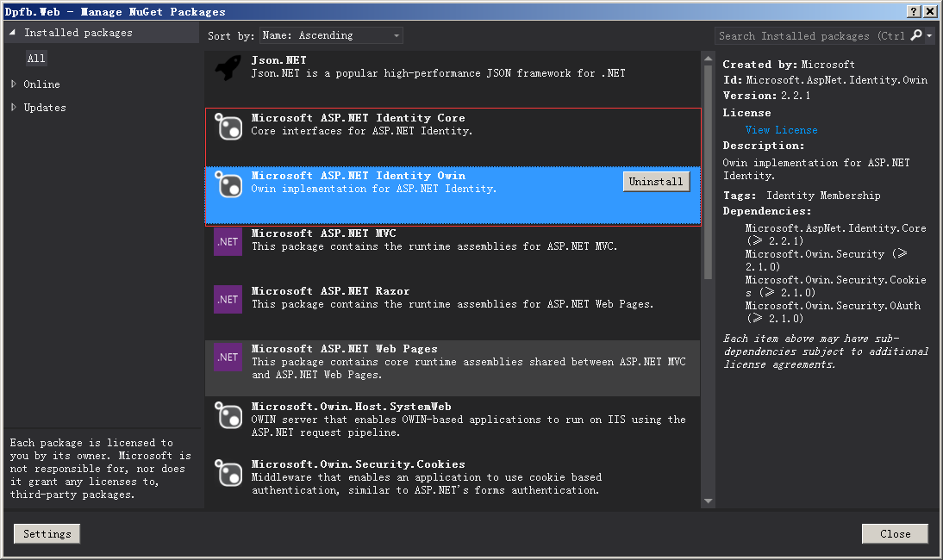Click the search magnifier icon

pos(916,35)
